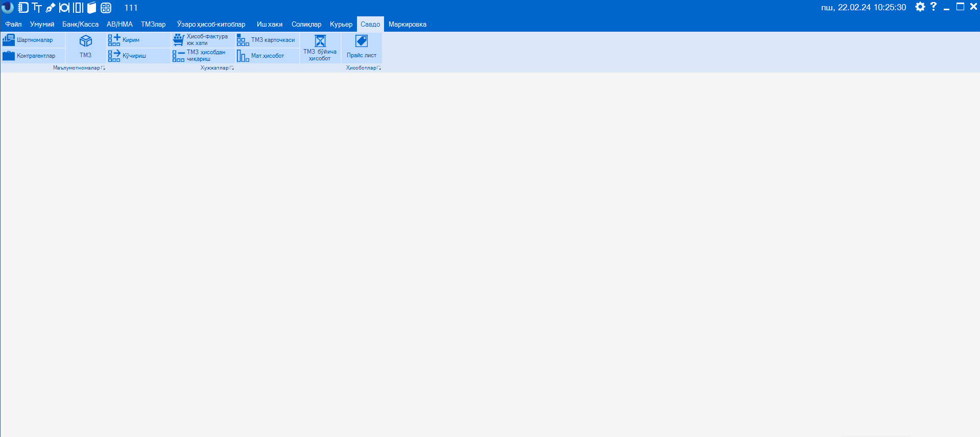Open the settings gear icon
Screen dimensions: 980x437
coord(920,7)
